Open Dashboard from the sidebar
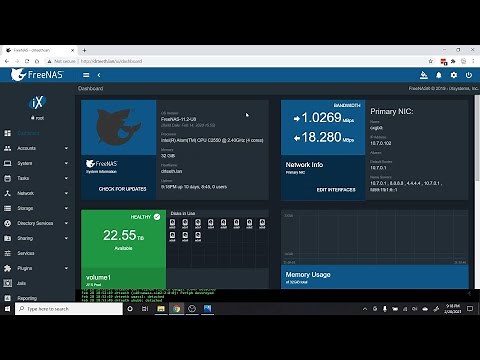 28,133
